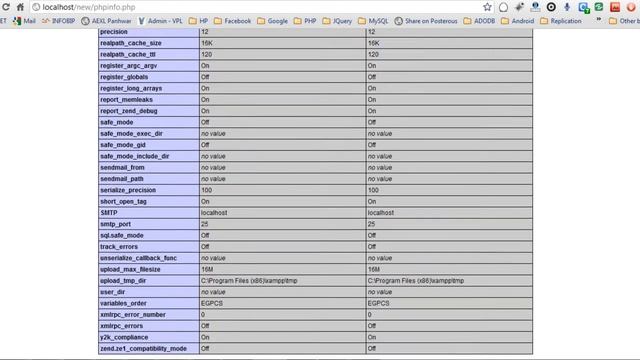Image resolution: width=640 pixels, height=360 pixels.
Task: Expand the Facebook bookmarks folder
Action: (232, 21)
